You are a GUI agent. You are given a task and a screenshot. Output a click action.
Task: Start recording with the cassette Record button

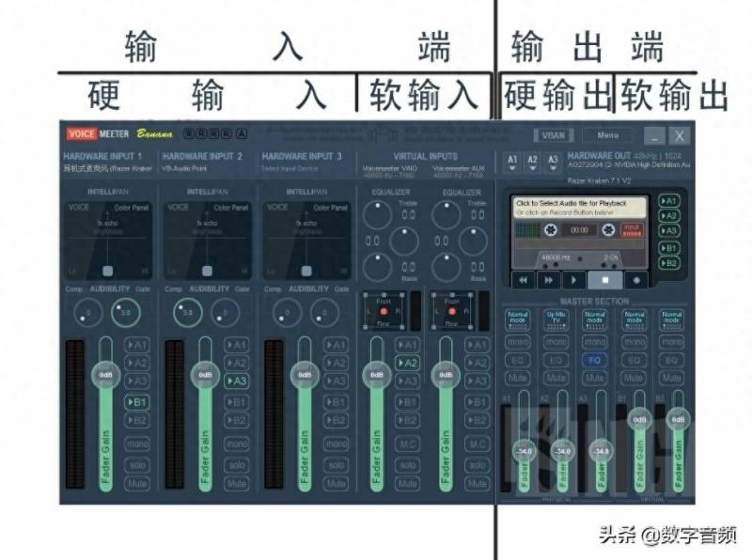click(x=636, y=280)
